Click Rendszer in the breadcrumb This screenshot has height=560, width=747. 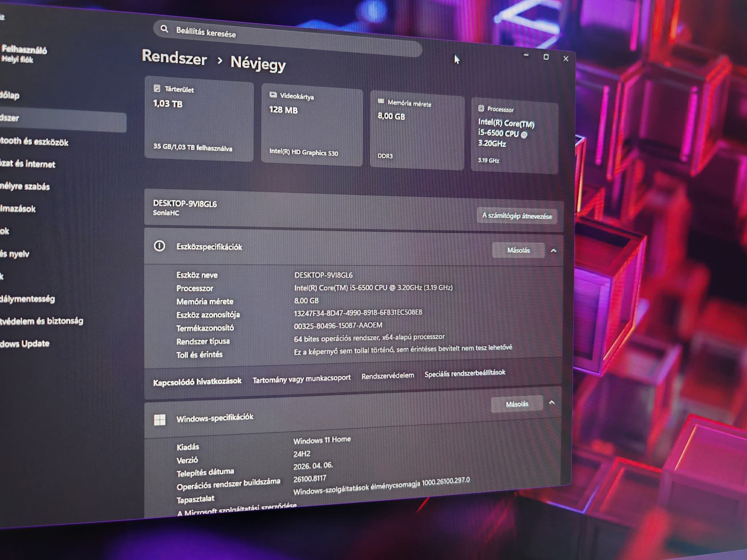(174, 57)
